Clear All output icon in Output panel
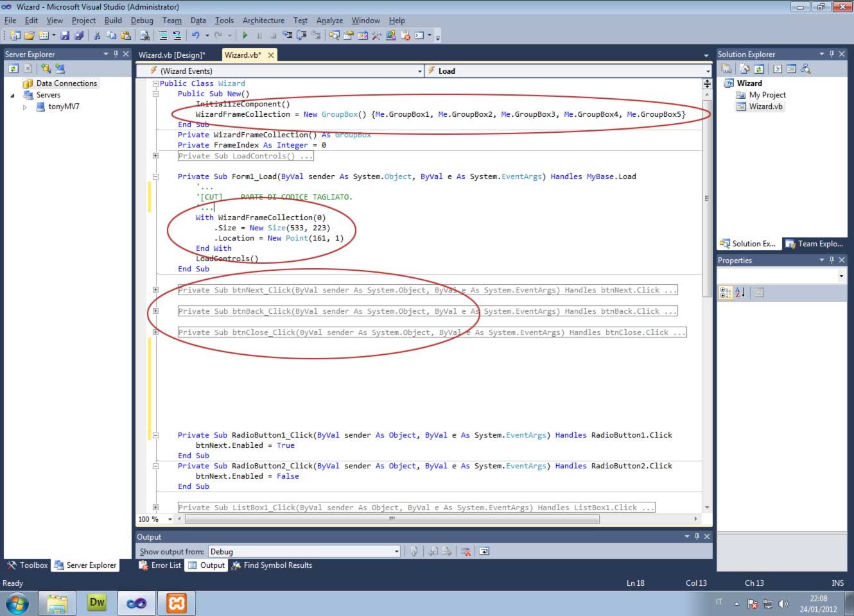Screen dimensions: 854x616 point(466,551)
